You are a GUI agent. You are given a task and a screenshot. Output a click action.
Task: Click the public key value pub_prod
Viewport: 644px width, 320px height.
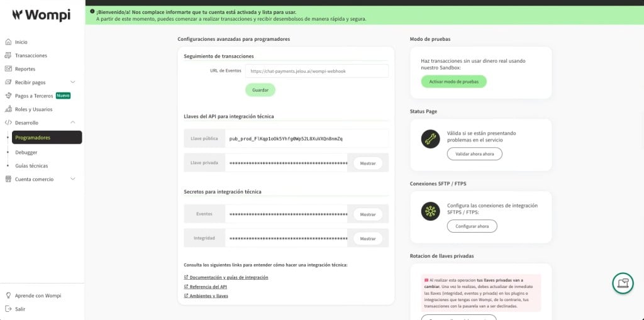286,139
